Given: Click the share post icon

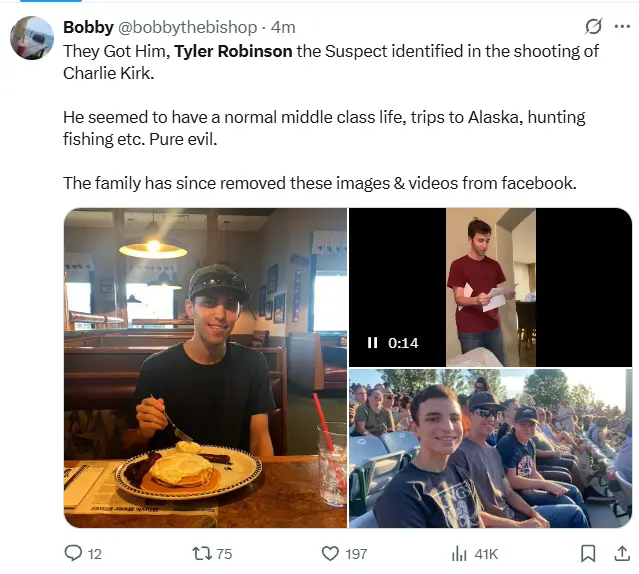Looking at the screenshot, I should (622, 553).
